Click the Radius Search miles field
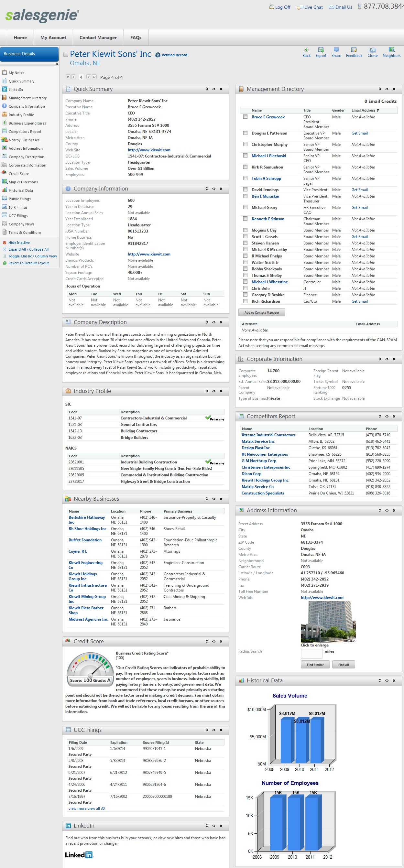This screenshot has width=404, height=868. [x=311, y=653]
